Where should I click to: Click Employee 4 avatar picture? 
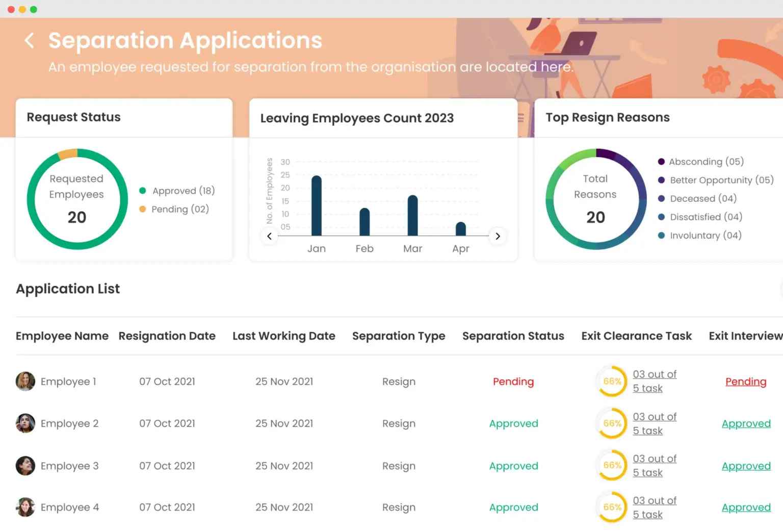tap(25, 507)
